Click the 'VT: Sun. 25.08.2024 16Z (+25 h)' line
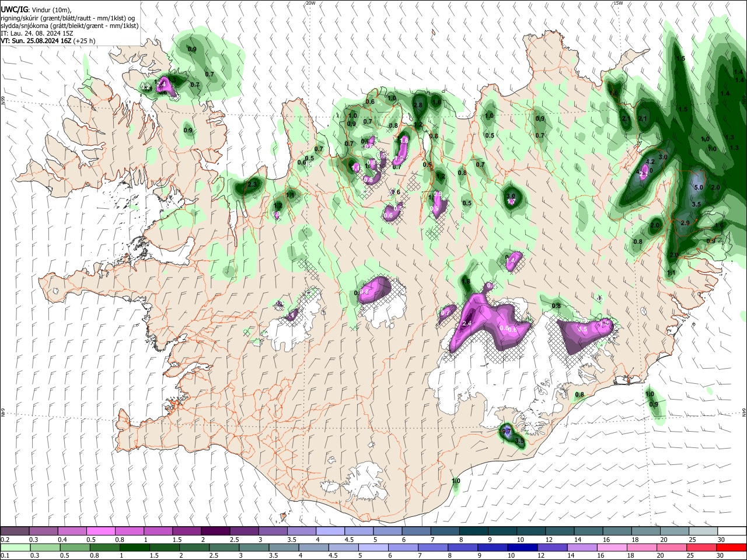The image size is (747, 560). click(48, 41)
